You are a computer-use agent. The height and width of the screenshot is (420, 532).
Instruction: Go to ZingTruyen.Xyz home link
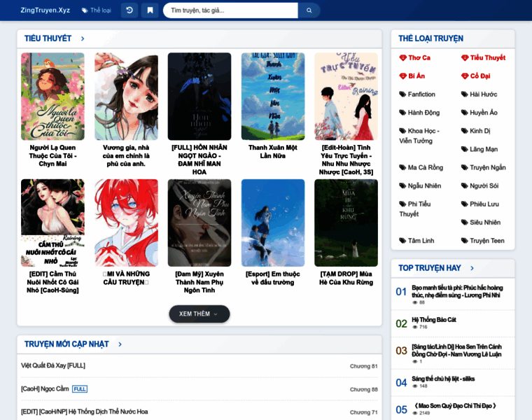pos(45,10)
